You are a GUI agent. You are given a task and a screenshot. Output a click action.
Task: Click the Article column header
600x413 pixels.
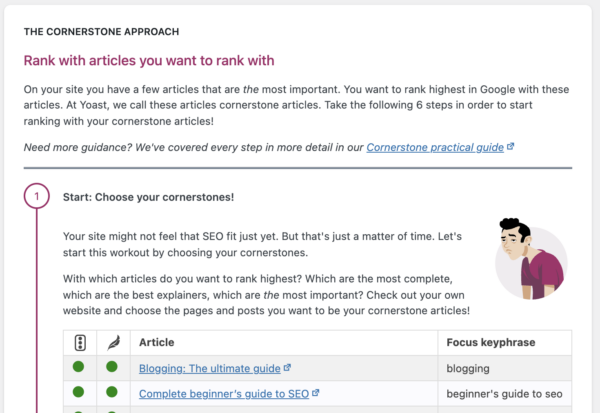pyautogui.click(x=157, y=342)
